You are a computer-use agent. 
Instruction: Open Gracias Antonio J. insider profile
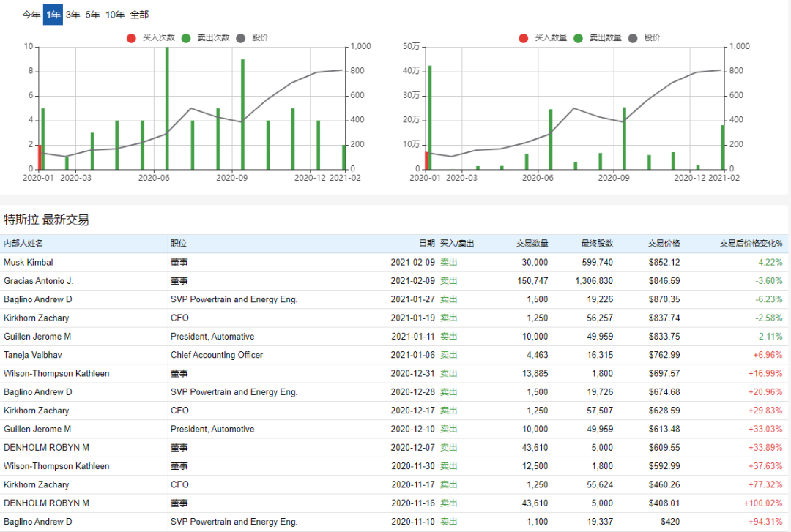pos(38,281)
